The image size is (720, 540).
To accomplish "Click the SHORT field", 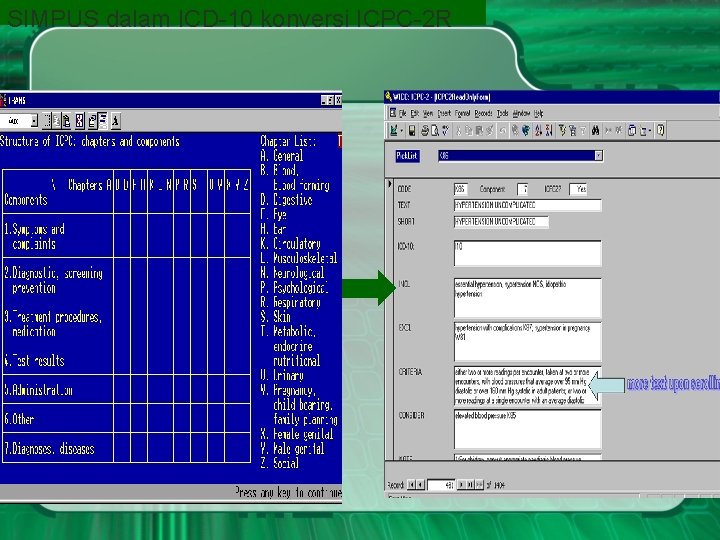I will click(x=501, y=222).
